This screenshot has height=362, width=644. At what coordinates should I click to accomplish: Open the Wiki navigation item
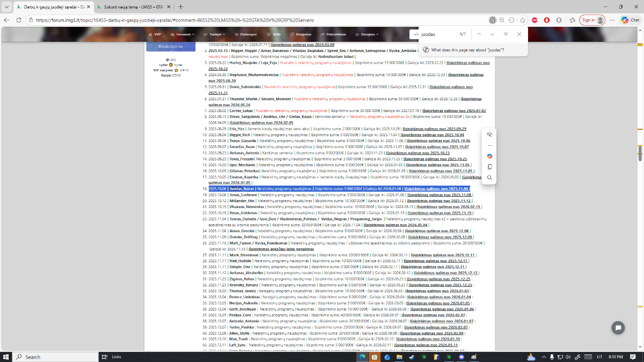[271, 34]
